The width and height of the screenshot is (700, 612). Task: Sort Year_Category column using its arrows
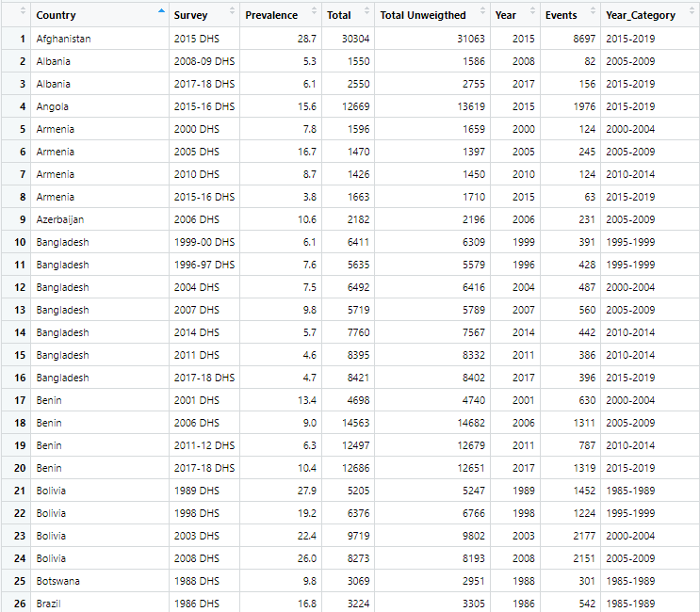tap(692, 15)
